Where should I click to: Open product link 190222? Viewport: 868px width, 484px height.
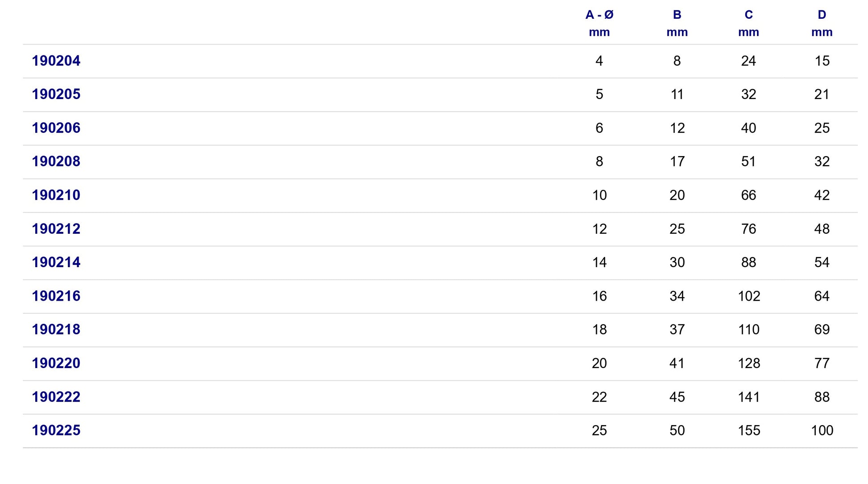coord(56,397)
